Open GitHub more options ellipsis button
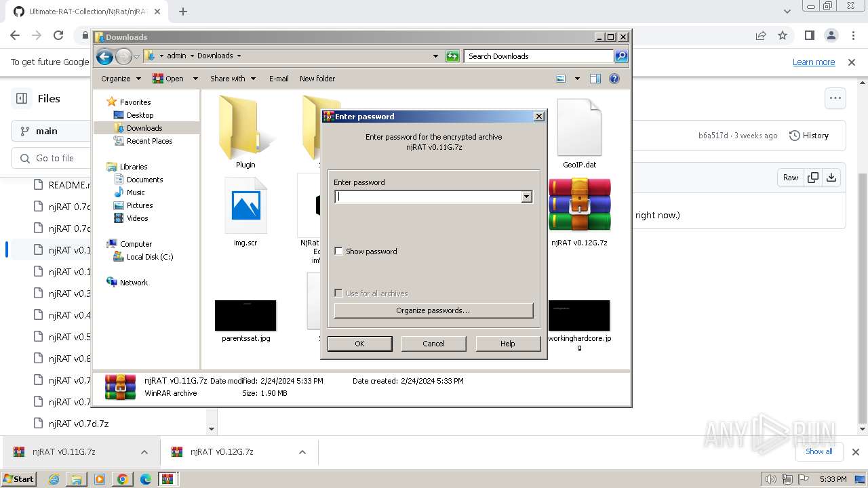This screenshot has height=488, width=868. (835, 98)
